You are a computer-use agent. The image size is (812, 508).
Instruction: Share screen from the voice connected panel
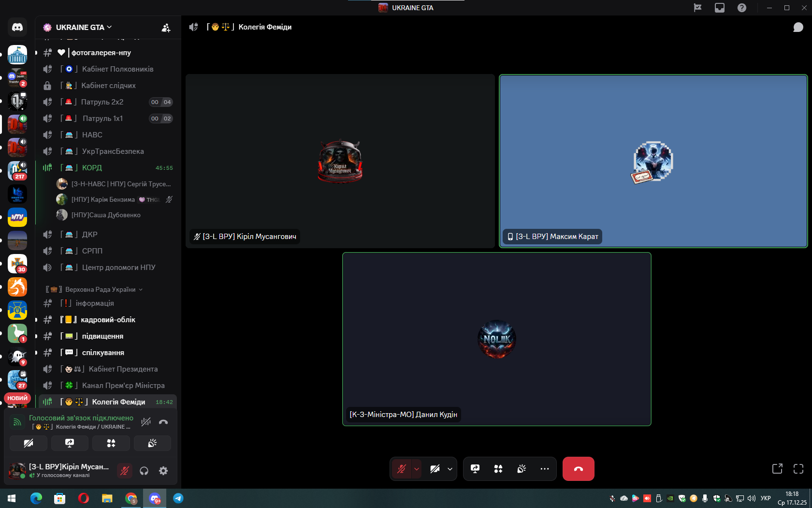(70, 443)
